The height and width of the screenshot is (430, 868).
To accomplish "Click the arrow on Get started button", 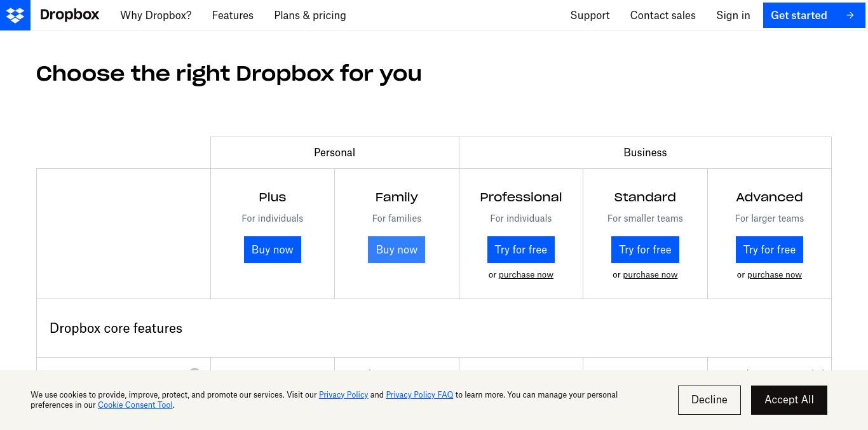I will (850, 15).
